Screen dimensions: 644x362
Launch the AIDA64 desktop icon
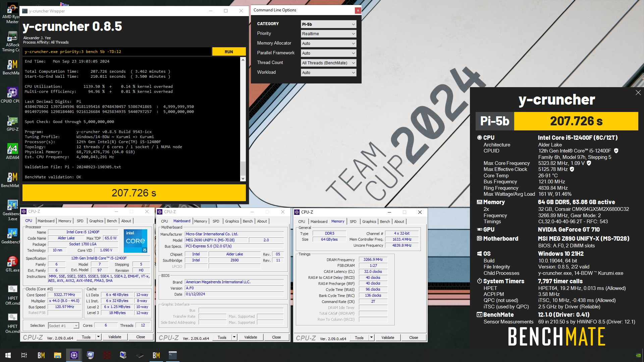(12, 152)
